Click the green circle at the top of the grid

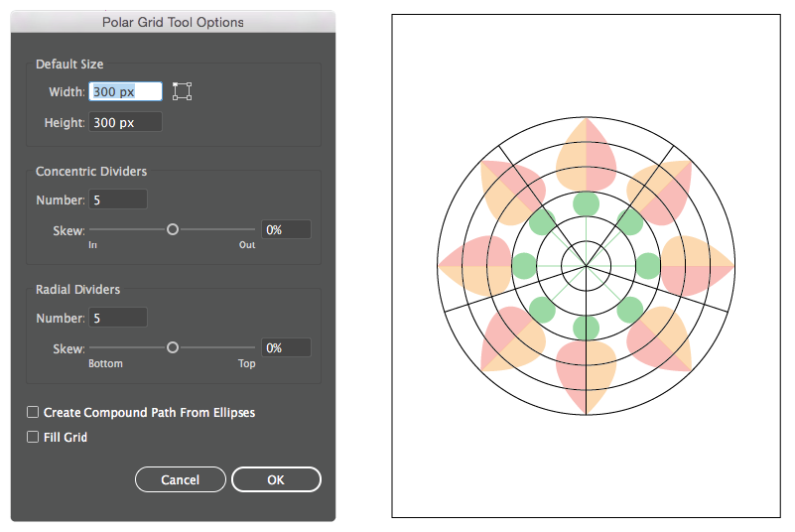tap(587, 203)
